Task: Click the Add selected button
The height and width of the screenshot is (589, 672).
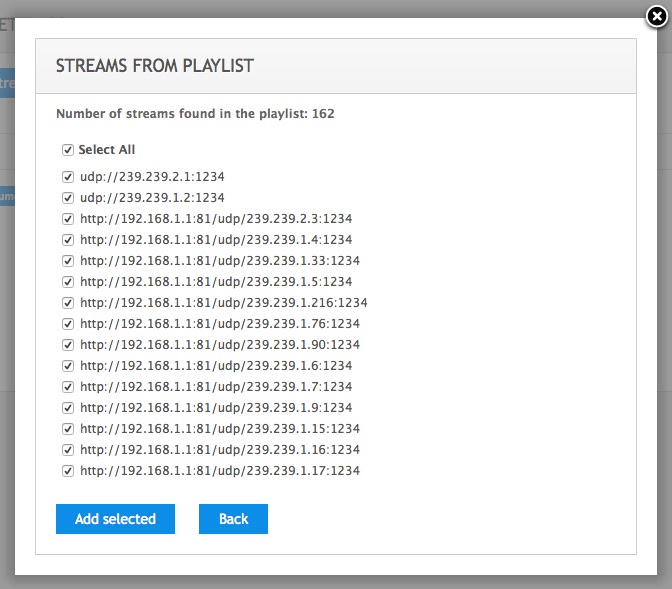Action: (x=115, y=519)
